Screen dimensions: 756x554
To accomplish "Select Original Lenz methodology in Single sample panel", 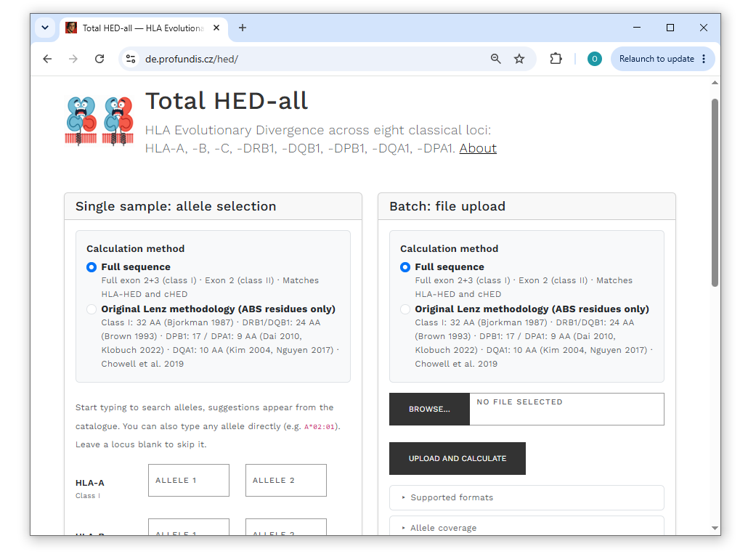I will [x=92, y=309].
